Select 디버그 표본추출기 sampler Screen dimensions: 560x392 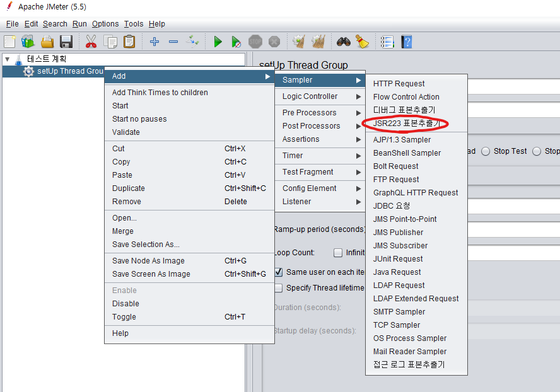coord(416,110)
